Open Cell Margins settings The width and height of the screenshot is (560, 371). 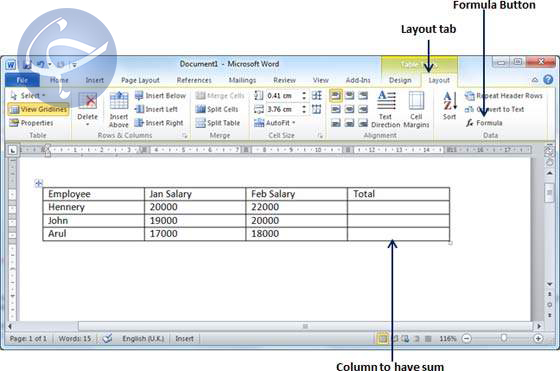pyautogui.click(x=416, y=109)
